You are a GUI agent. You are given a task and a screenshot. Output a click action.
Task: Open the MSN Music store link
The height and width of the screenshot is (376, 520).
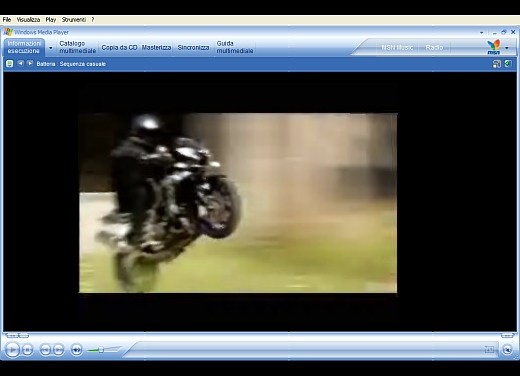pyautogui.click(x=397, y=47)
